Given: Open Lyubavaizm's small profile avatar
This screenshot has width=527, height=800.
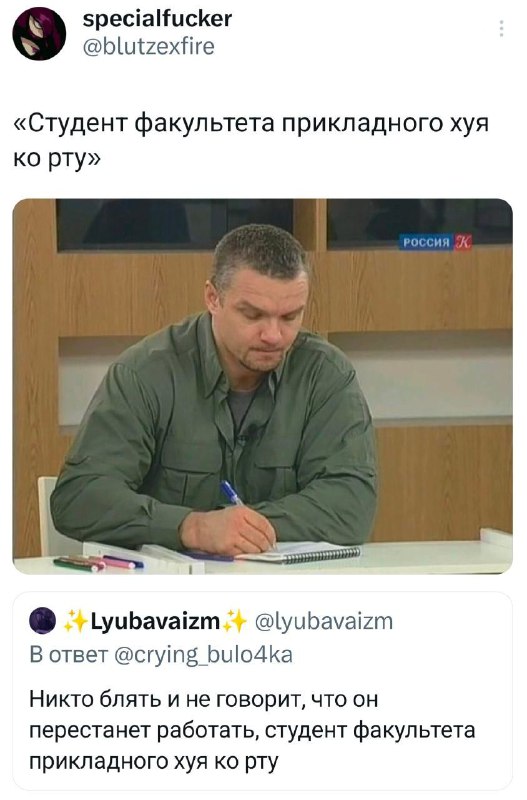Looking at the screenshot, I should (x=43, y=620).
